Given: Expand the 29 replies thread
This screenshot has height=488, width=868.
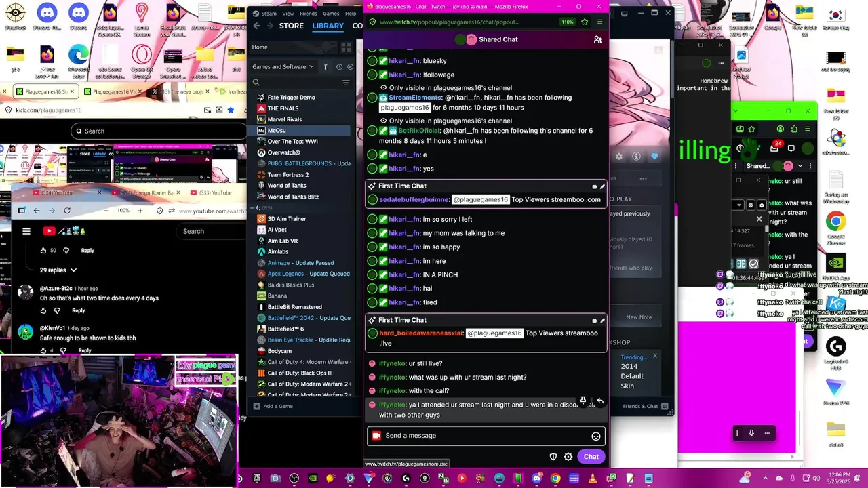Looking at the screenshot, I should click(x=58, y=270).
